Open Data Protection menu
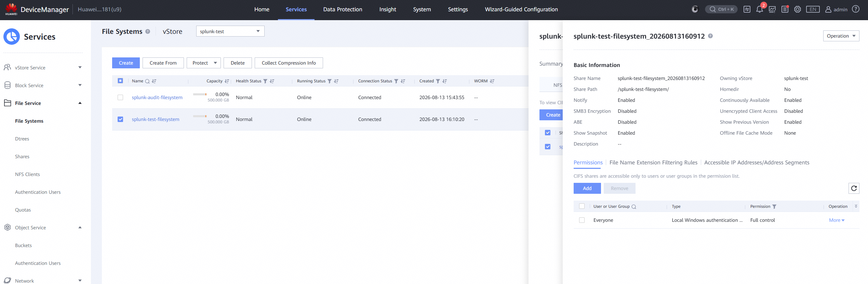The image size is (868, 284). point(343,10)
